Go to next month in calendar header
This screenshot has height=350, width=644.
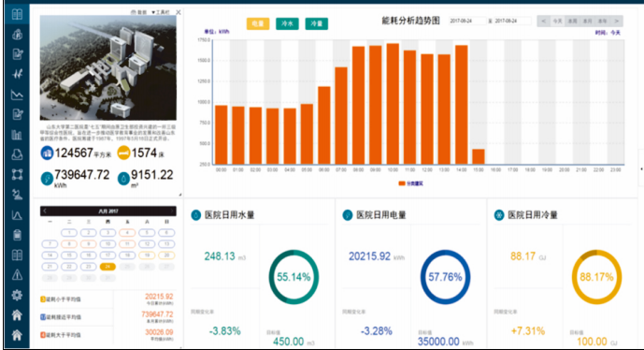pos(172,211)
